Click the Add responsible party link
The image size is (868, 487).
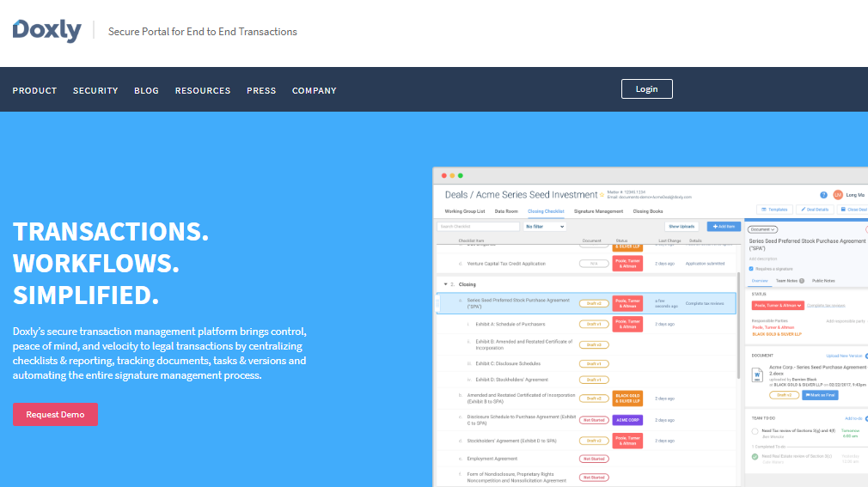click(x=846, y=321)
